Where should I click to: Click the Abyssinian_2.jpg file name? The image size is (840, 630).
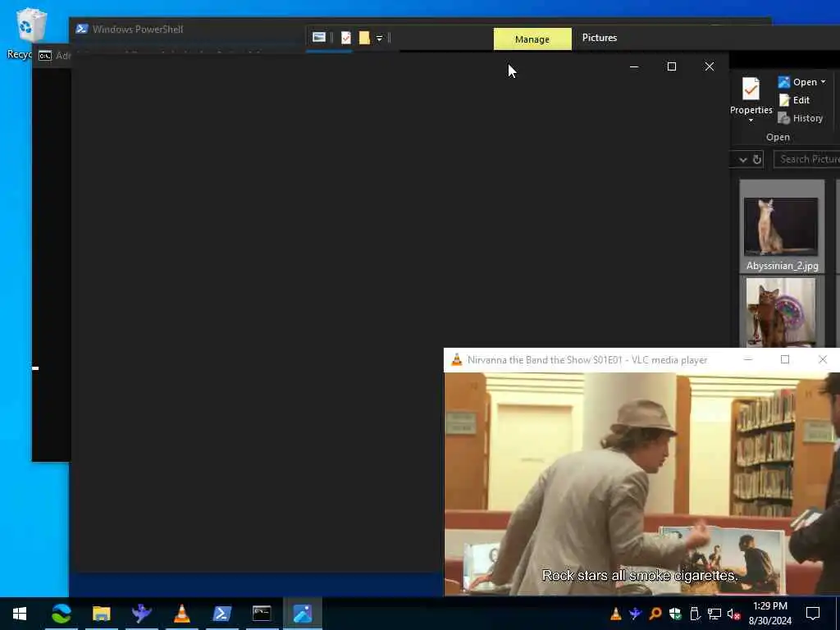782,266
